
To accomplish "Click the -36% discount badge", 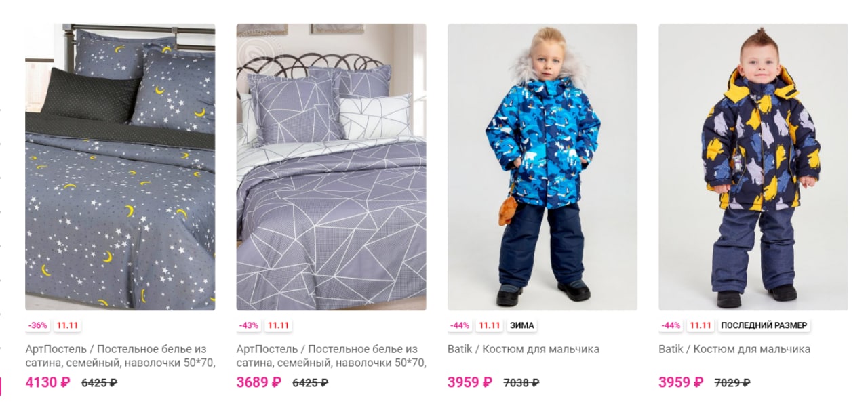I will [x=38, y=325].
